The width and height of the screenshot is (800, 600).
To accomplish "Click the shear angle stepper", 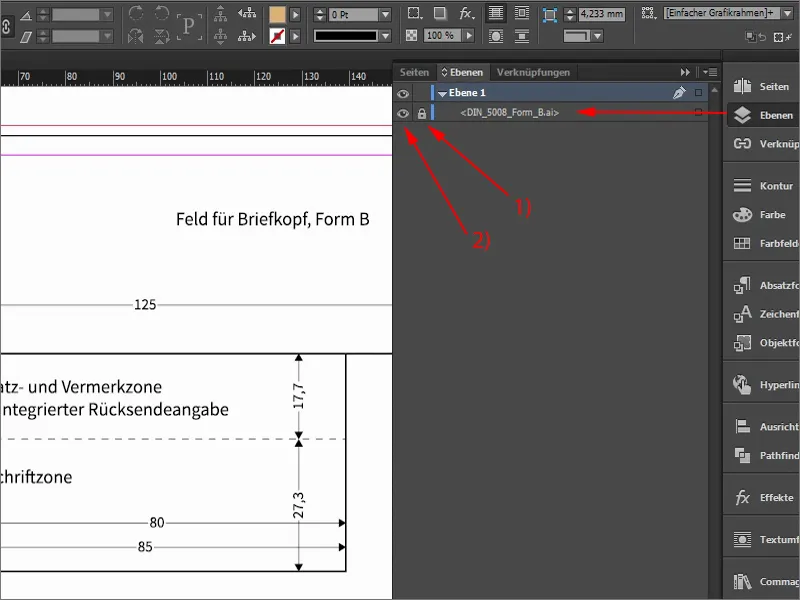I will click(x=43, y=36).
